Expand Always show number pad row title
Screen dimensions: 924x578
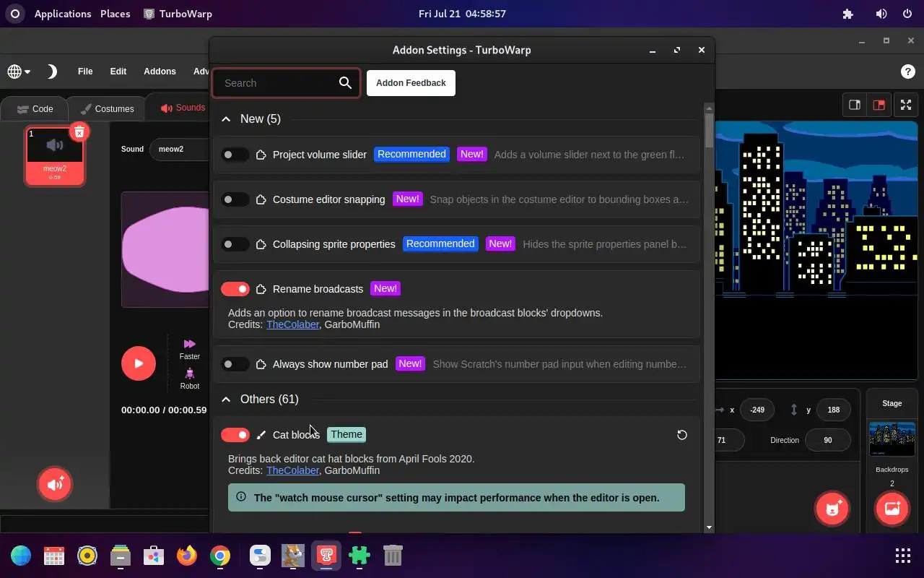[x=331, y=364]
